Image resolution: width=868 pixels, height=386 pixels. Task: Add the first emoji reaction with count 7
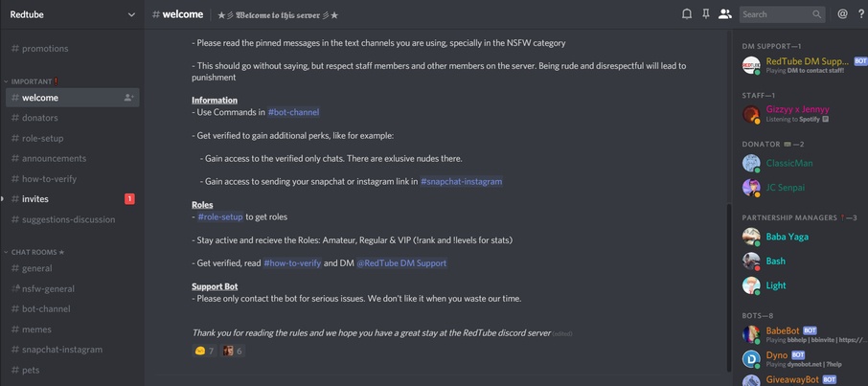click(x=204, y=351)
